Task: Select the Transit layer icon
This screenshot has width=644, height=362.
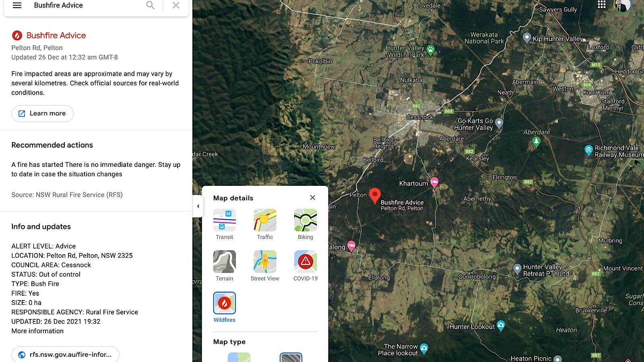Action: click(224, 220)
